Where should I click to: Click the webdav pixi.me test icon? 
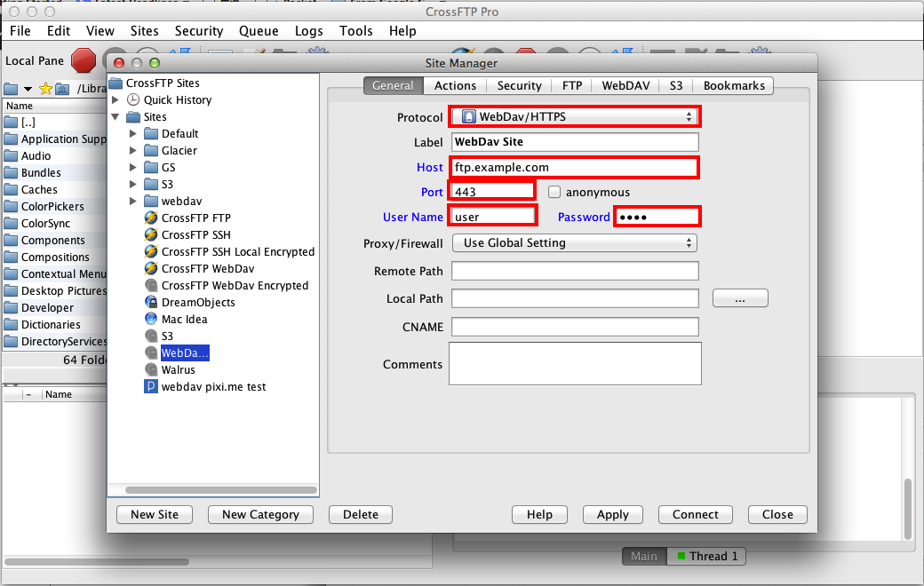[151, 387]
